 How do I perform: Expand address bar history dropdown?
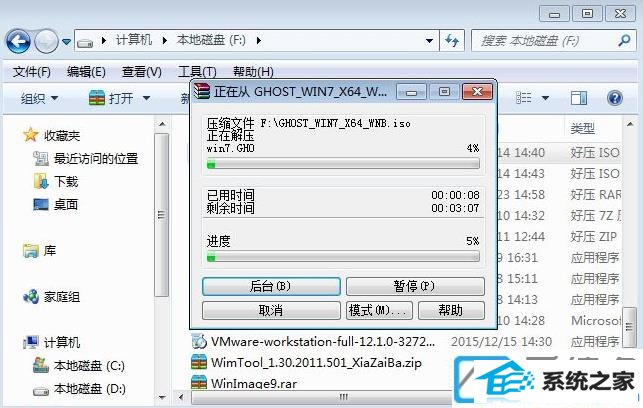[x=429, y=41]
